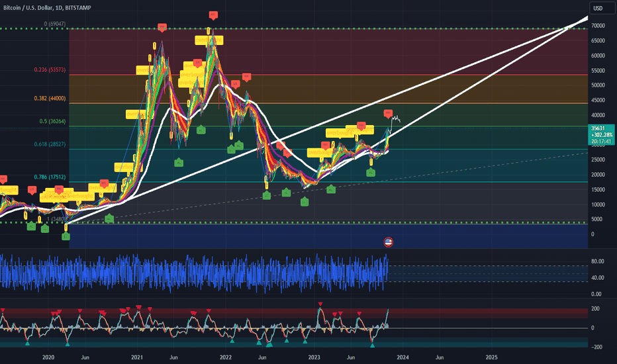
Task: Click the 20000 price axis label
Action: [x=598, y=174]
